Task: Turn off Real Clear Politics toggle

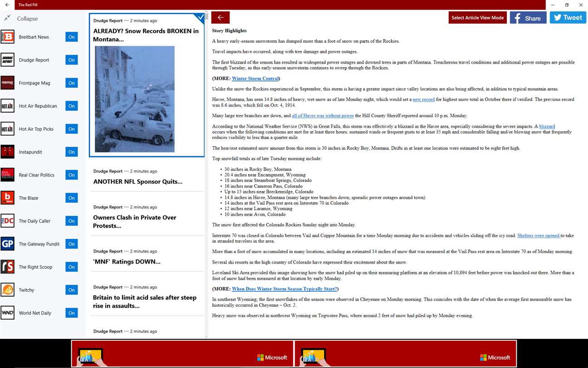Action: (x=72, y=175)
